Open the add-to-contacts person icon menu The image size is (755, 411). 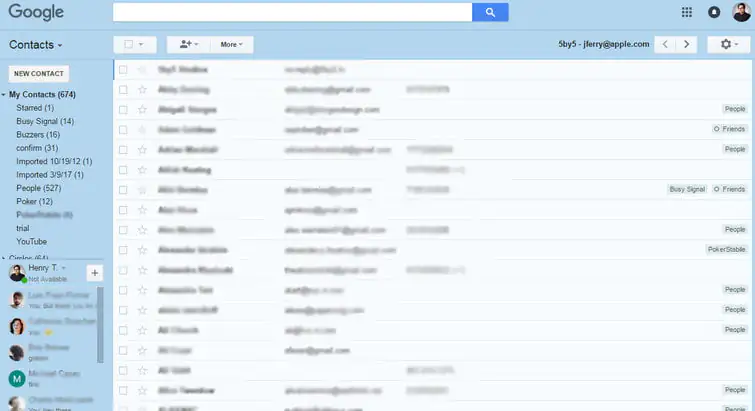(x=188, y=44)
